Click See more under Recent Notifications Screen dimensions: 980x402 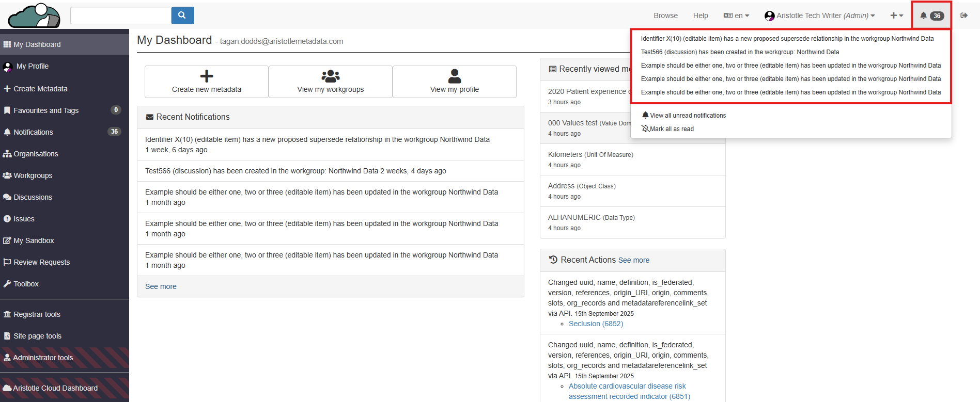161,286
